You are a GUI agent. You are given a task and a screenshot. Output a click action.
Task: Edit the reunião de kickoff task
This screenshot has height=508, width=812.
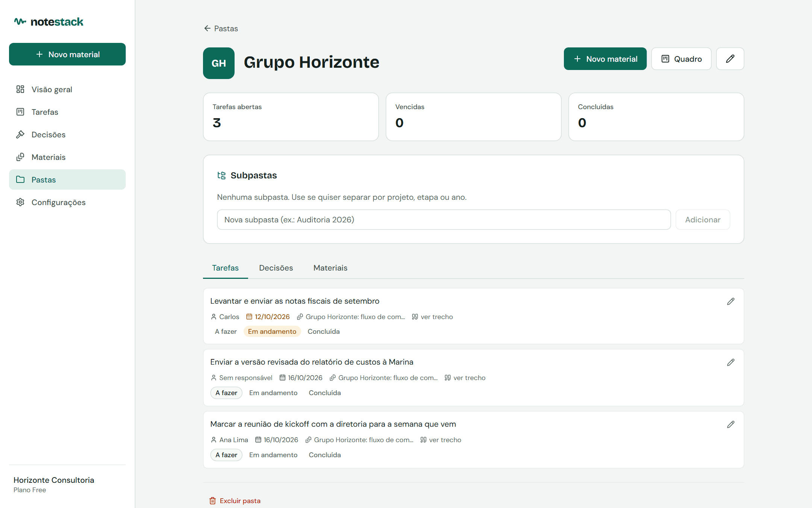[731, 424]
